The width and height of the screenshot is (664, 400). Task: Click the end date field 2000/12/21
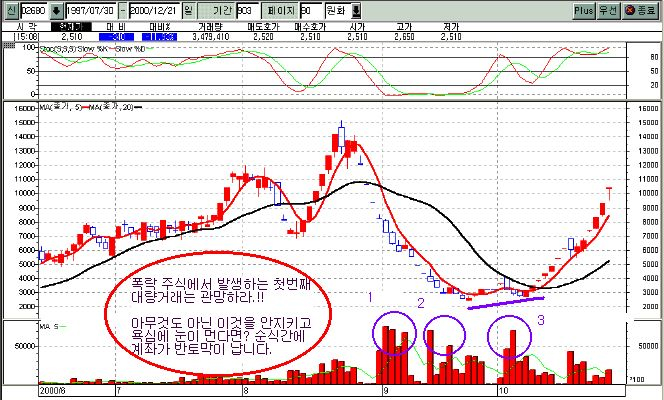[153, 10]
